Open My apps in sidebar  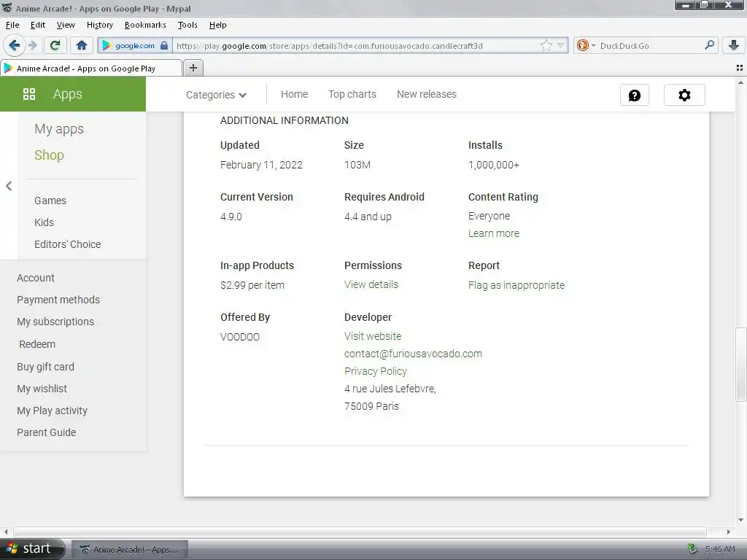point(59,129)
